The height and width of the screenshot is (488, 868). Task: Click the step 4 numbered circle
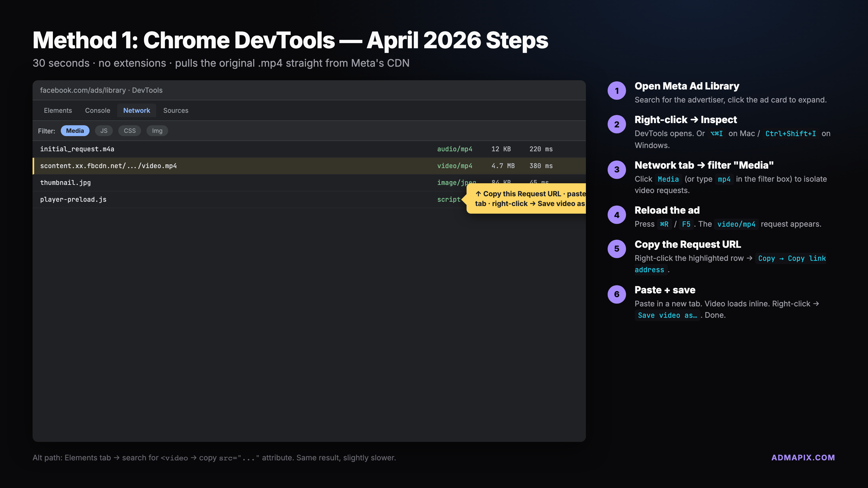[x=617, y=215]
